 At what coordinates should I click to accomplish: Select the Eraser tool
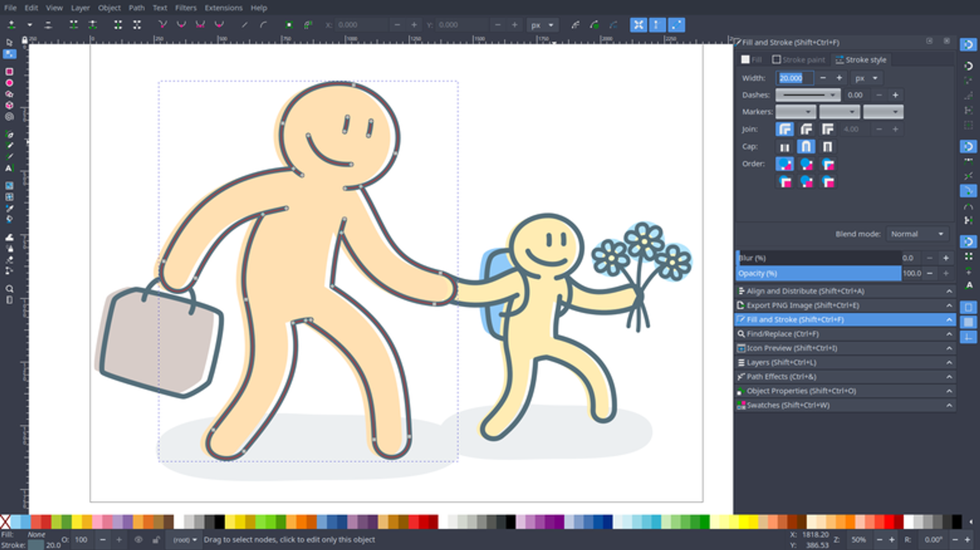click(9, 260)
